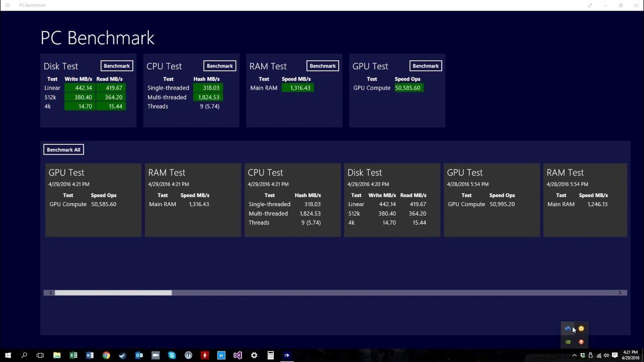The height and width of the screenshot is (362, 644).
Task: Launch Word from the taskbar
Action: click(90, 355)
